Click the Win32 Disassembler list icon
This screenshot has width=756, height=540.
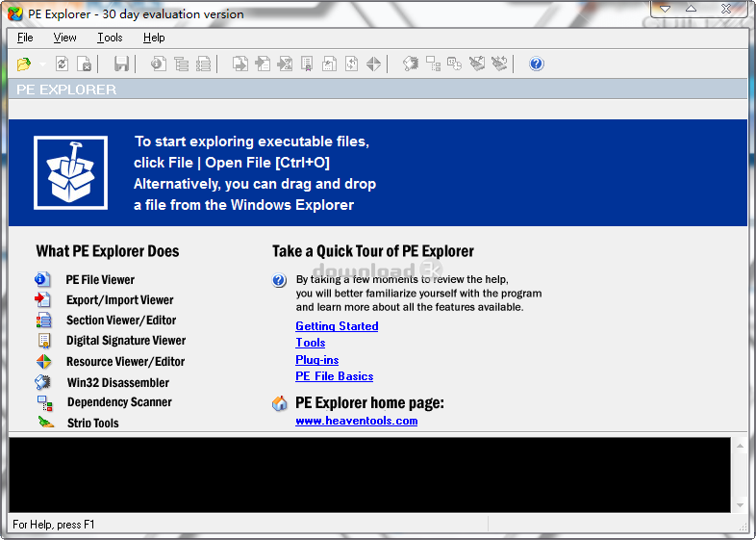tap(43, 382)
